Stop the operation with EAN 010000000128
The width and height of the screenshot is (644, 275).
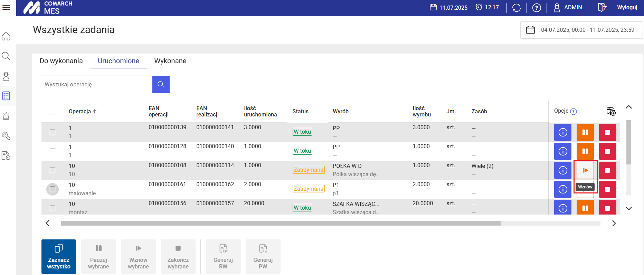(x=607, y=151)
